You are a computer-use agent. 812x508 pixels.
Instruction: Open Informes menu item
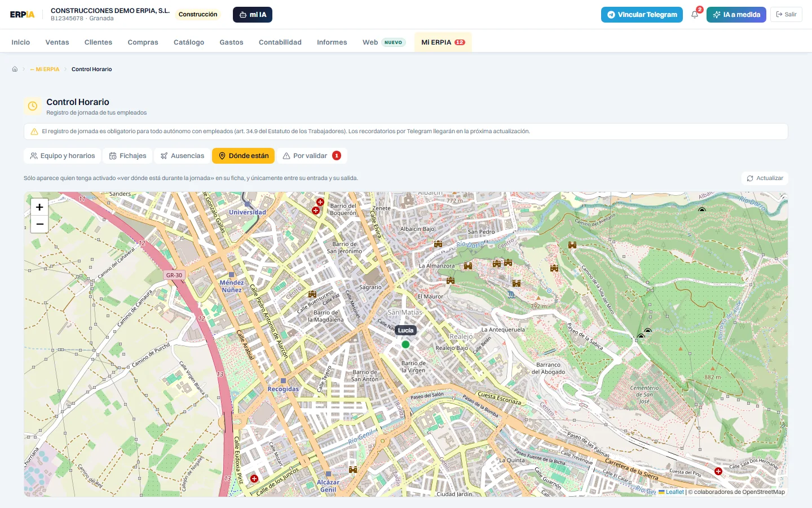[332, 42]
